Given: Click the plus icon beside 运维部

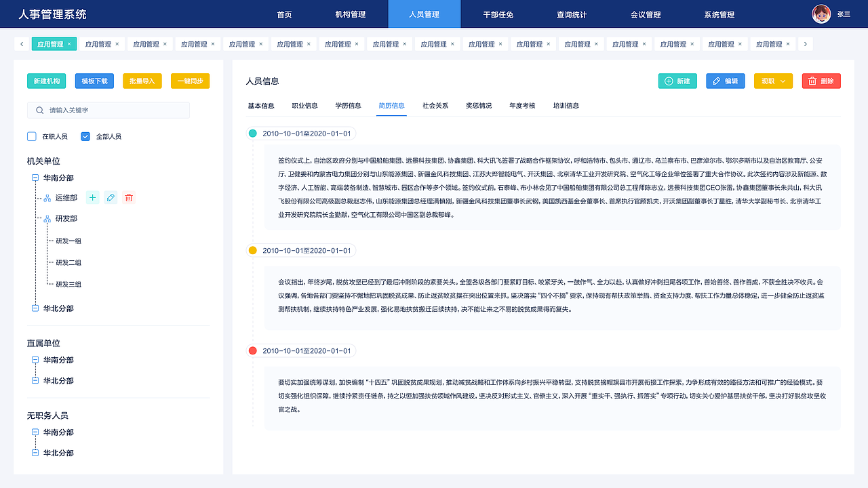Looking at the screenshot, I should [92, 197].
